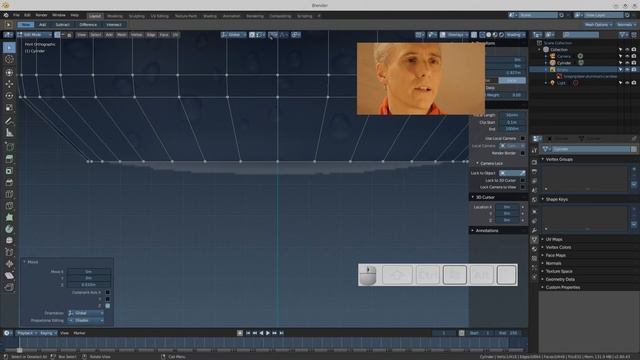Switch to rendered viewport shading
This screenshot has width=640, height=360.
pyautogui.click(x=501, y=35)
